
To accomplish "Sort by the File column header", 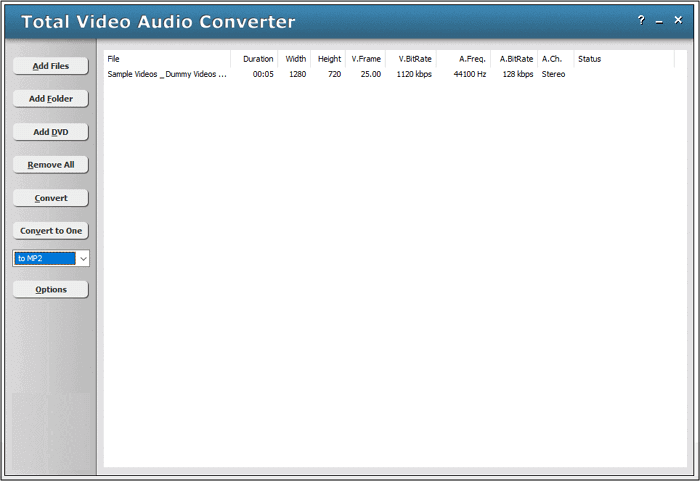I will [x=167, y=59].
